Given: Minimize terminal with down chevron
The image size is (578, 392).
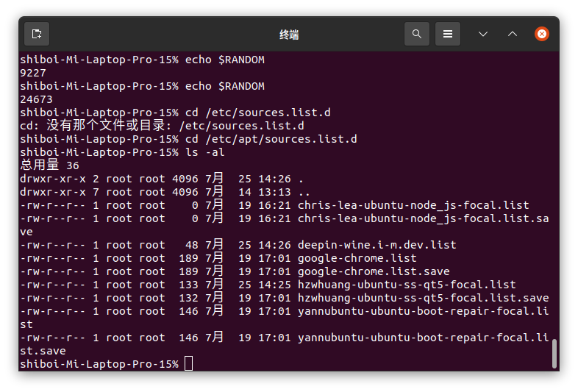Looking at the screenshot, I should tap(483, 34).
